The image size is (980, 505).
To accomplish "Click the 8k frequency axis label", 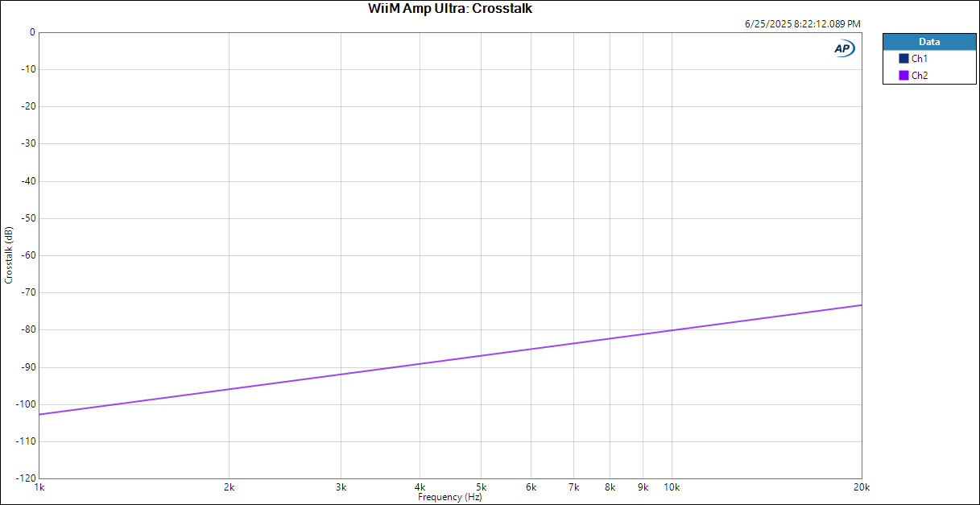I will click(x=610, y=487).
